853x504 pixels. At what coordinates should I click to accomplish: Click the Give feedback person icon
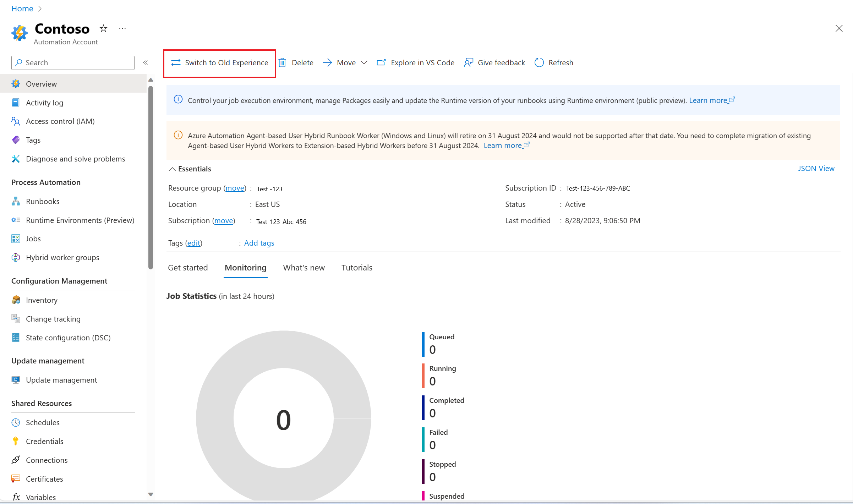click(x=469, y=63)
